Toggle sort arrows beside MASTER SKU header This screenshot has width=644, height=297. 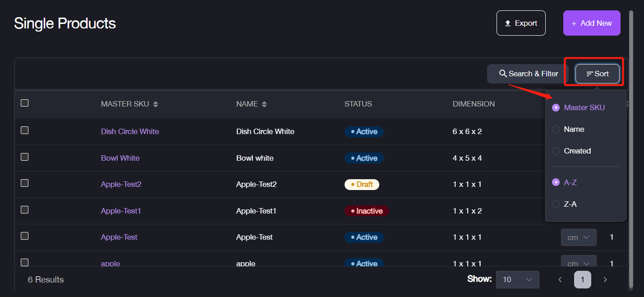[x=156, y=104]
